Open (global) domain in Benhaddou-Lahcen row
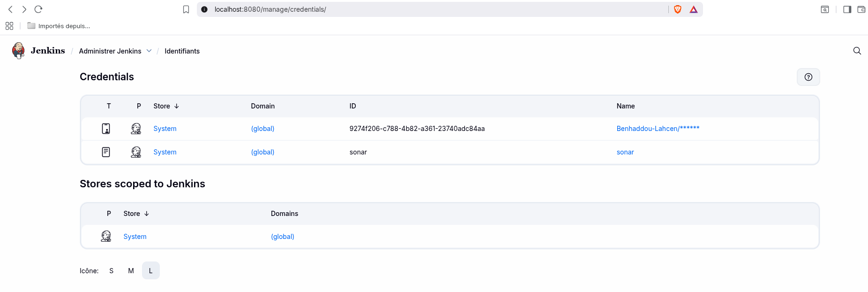The image size is (868, 292). click(263, 129)
